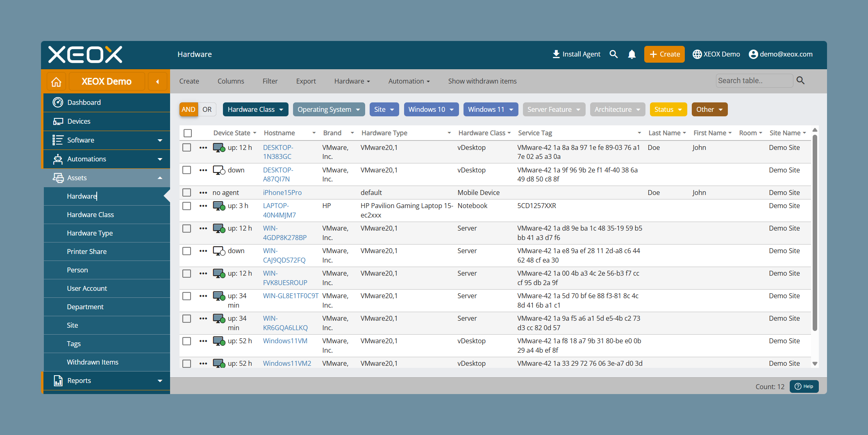The height and width of the screenshot is (435, 868).
Task: Check the row checkbox for iPhone15Pro
Action: [x=187, y=193]
